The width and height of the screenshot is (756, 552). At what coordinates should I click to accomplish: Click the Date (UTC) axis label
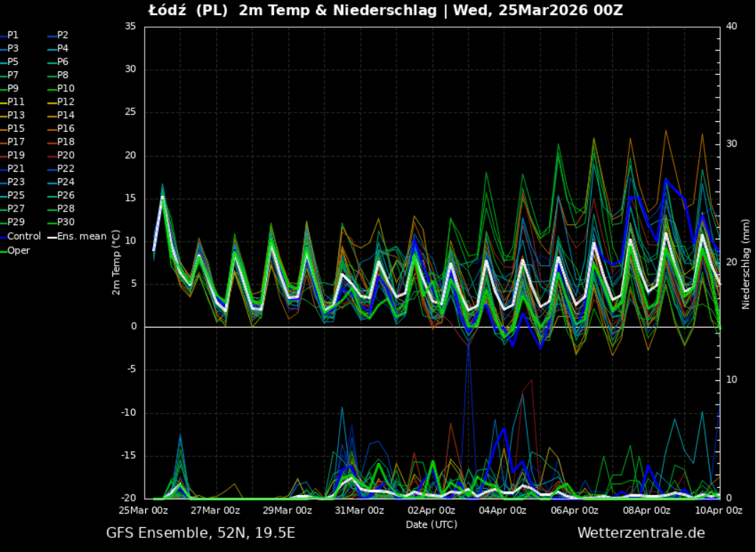coord(431,524)
